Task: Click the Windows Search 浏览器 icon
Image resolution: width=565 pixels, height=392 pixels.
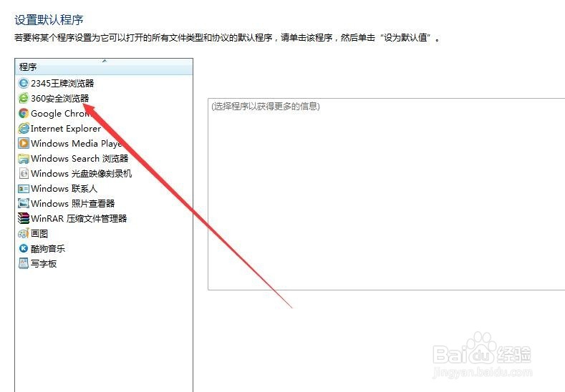Action: click(24, 158)
